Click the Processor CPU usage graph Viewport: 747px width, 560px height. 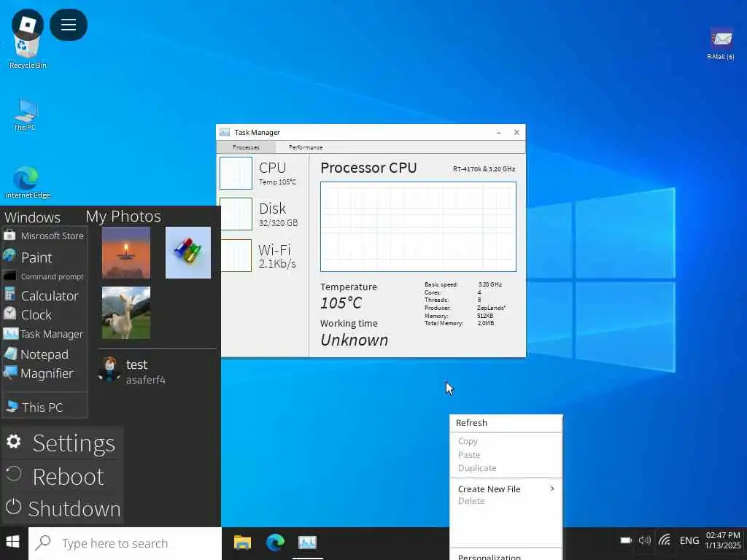(x=418, y=227)
